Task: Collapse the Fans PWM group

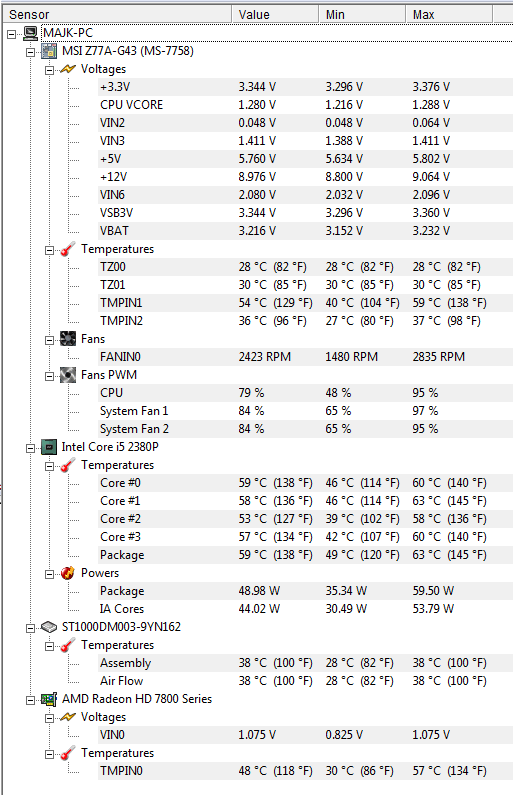Action: point(49,376)
